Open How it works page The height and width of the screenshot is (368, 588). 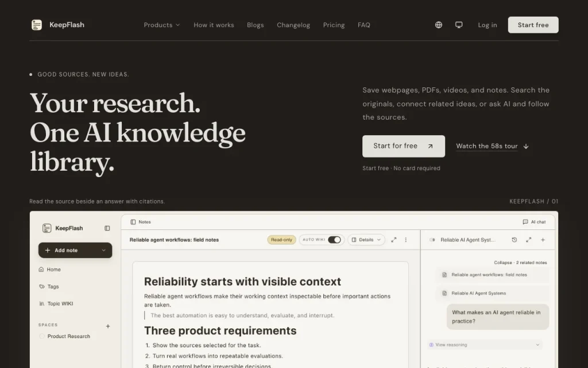(x=214, y=25)
